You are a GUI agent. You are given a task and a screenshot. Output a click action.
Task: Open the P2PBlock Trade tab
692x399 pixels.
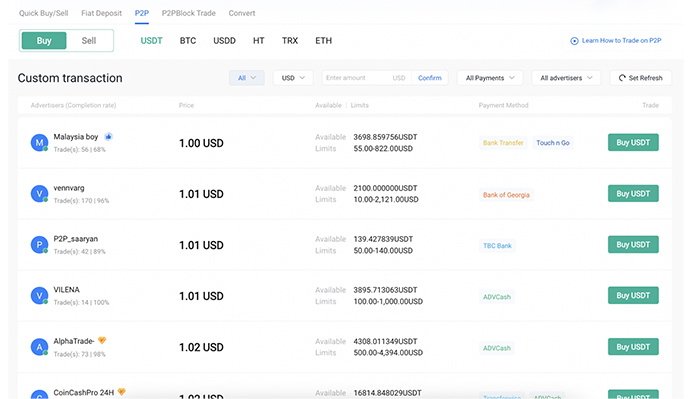click(188, 13)
